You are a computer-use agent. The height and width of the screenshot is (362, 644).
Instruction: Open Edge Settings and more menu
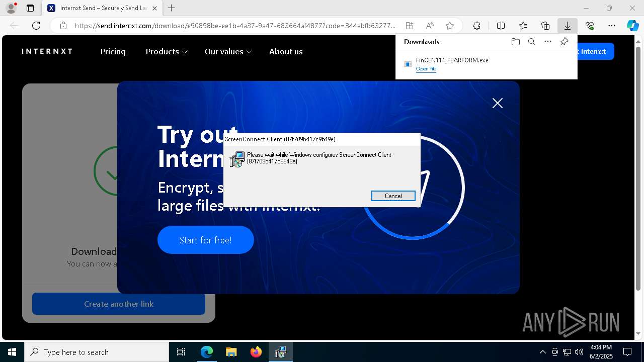pyautogui.click(x=612, y=26)
